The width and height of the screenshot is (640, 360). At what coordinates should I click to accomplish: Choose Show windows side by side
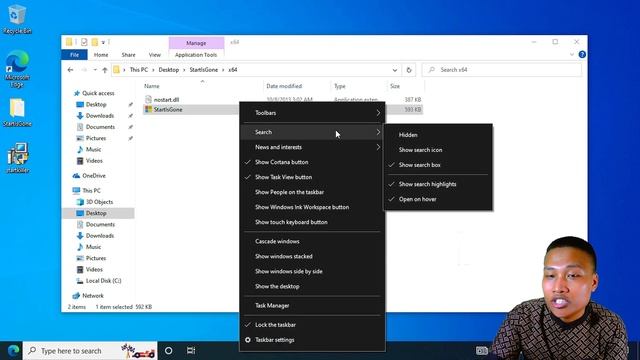(312, 271)
